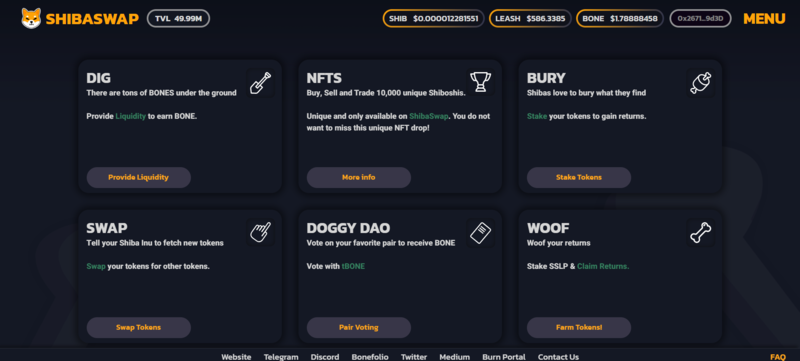Open the Website footer link
The image size is (800, 361).
[236, 357]
